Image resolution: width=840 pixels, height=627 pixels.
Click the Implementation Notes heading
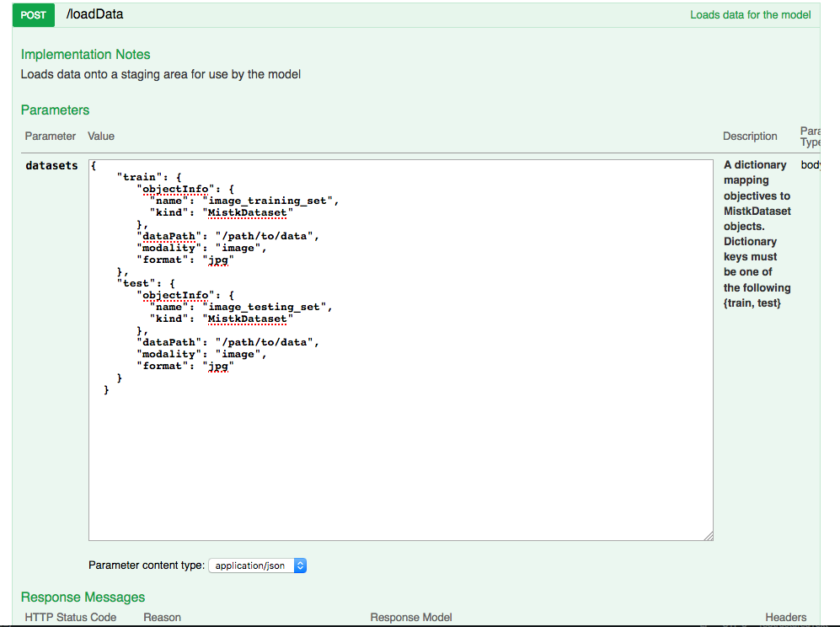85,54
